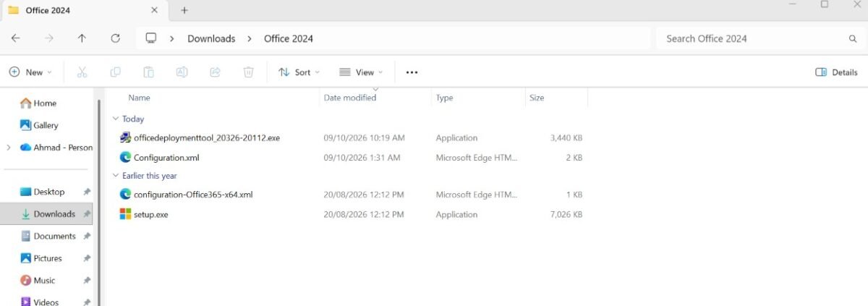The image size is (868, 306).
Task: Click the Delete trash icon
Action: 248,72
